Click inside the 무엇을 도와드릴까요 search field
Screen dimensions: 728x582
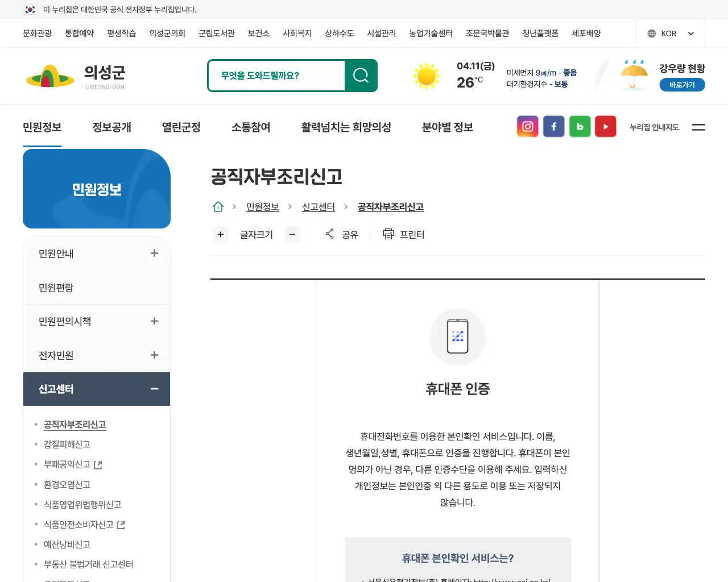(x=279, y=75)
